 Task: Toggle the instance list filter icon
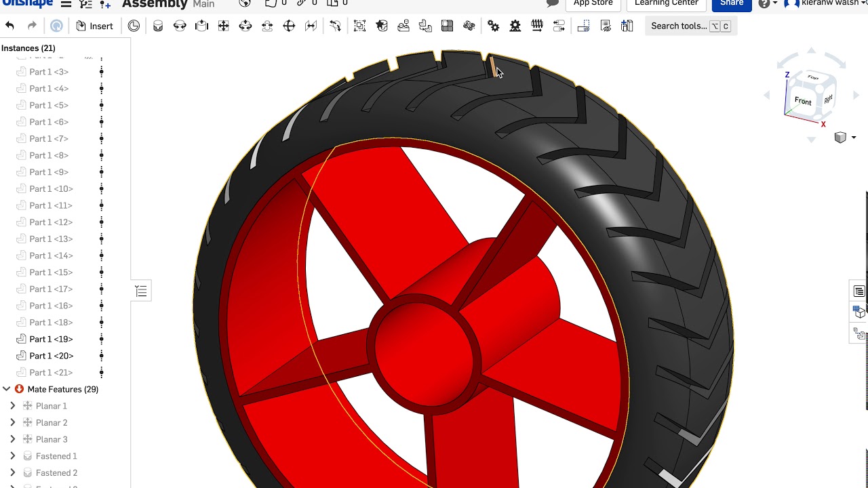pos(141,291)
